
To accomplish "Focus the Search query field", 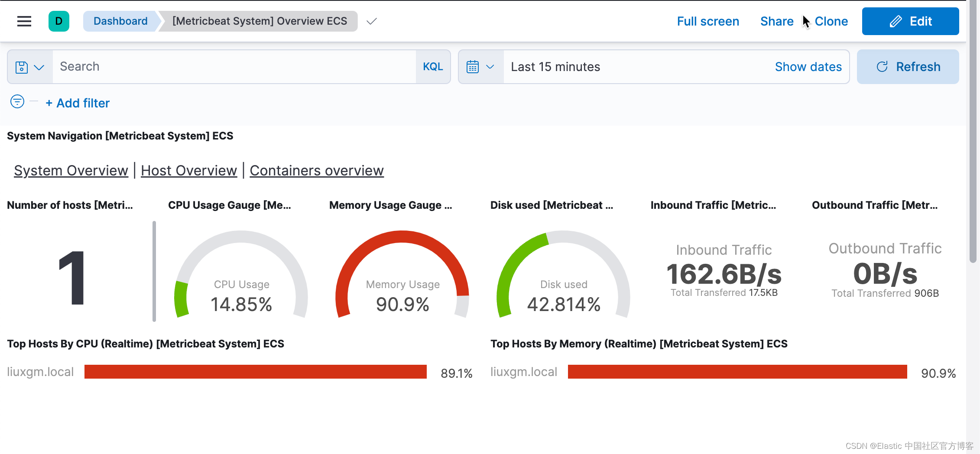I will pos(234,67).
